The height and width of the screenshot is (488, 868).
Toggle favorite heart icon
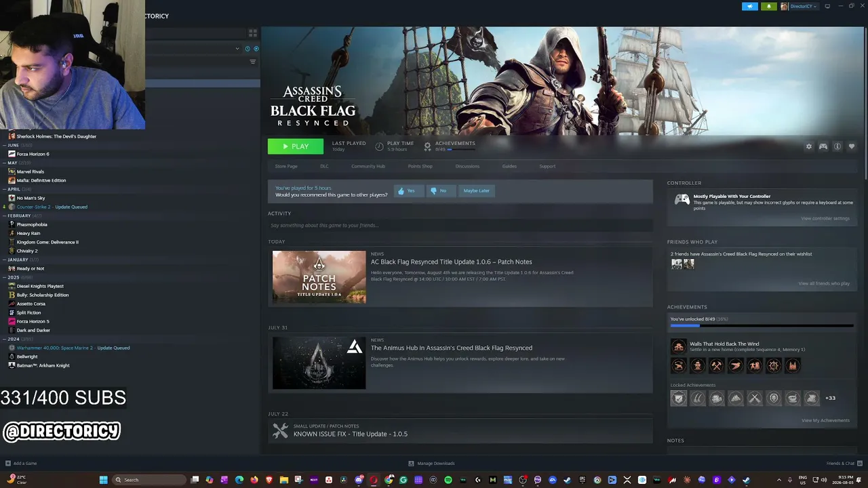852,146
